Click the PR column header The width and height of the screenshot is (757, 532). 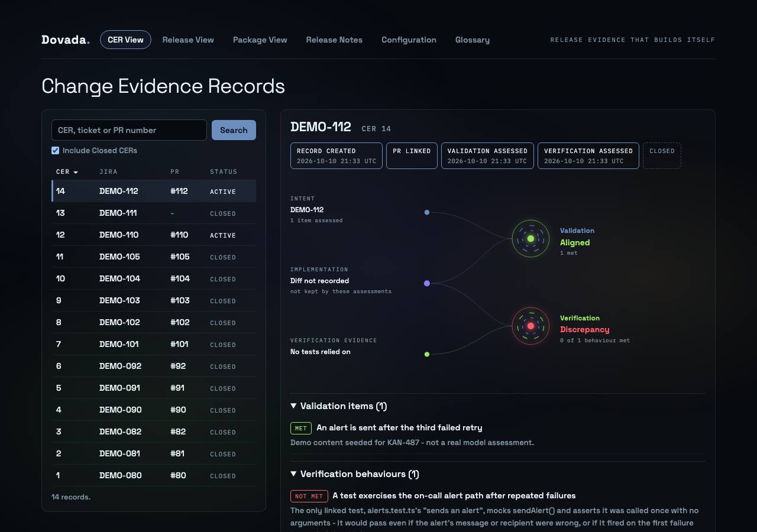tap(174, 172)
